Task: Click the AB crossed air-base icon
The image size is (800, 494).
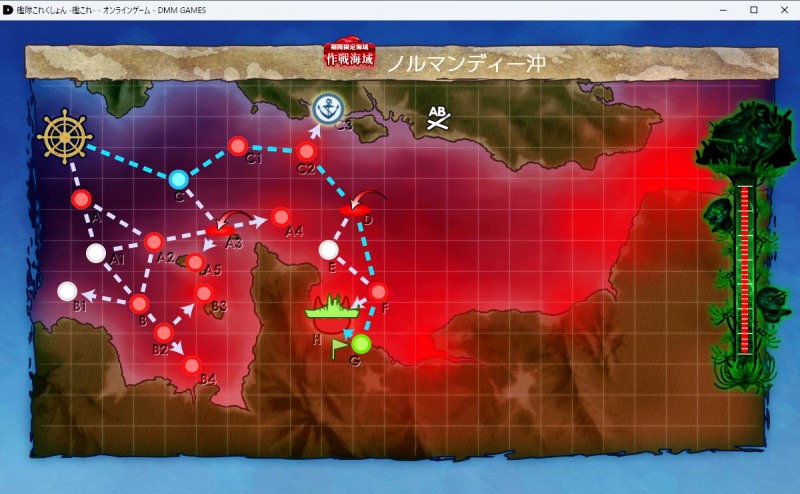Action: click(438, 118)
